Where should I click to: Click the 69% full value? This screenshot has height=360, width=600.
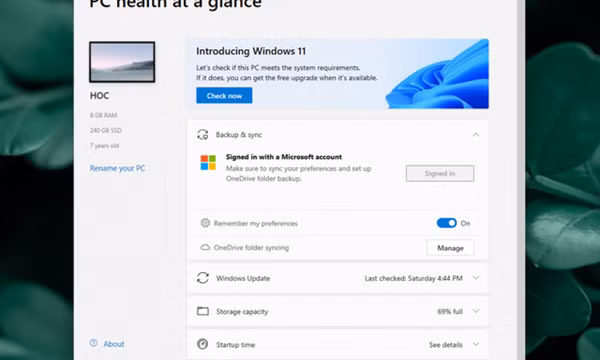(x=450, y=311)
